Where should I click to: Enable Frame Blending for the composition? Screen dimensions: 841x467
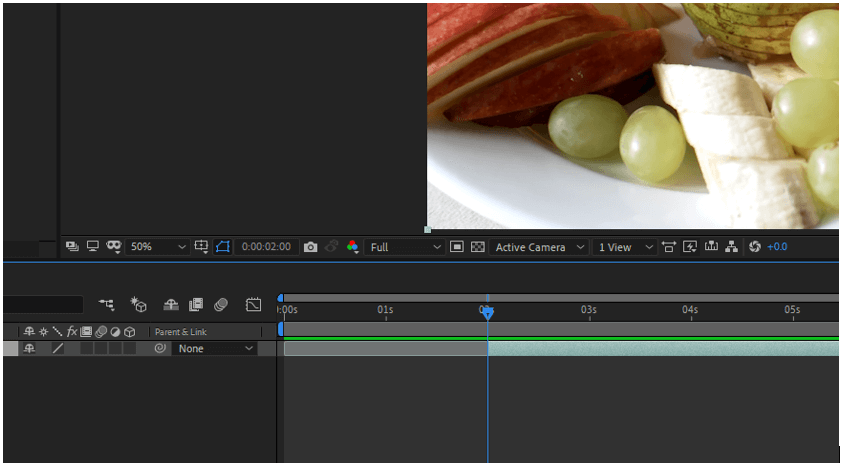click(x=196, y=305)
